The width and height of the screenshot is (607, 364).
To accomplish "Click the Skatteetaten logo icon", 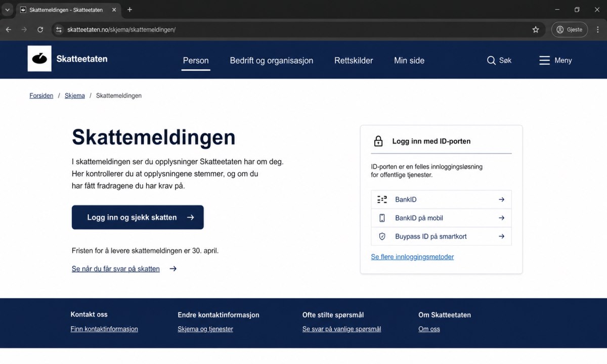I will 39,59.
